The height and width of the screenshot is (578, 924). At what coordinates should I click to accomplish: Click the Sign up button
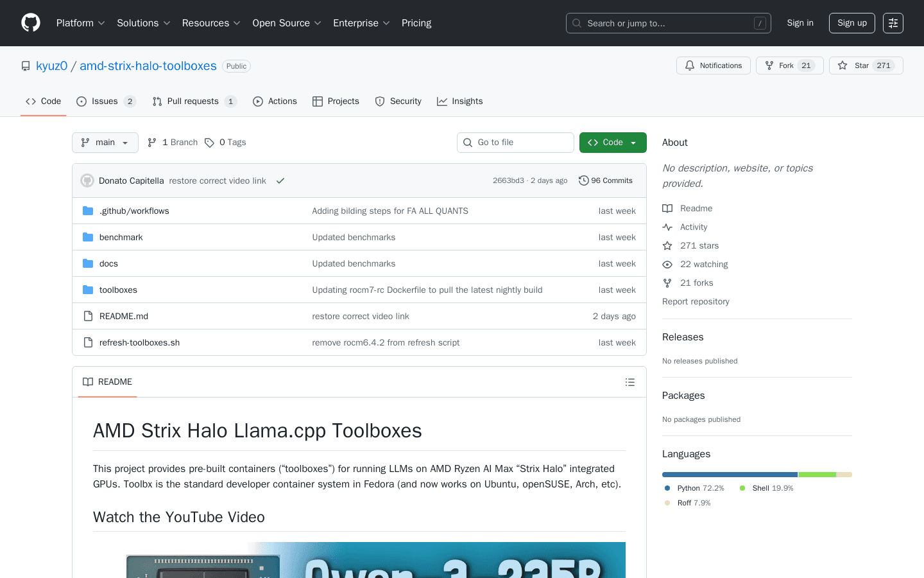coord(851,22)
